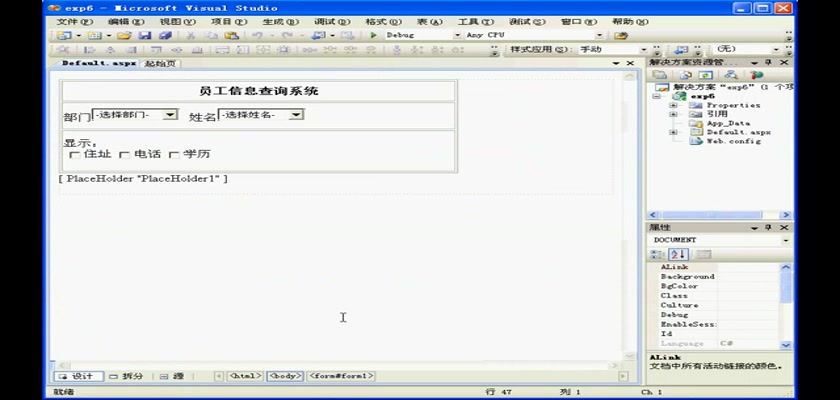
Task: Toggle the 学历 checkbox
Action: (174, 155)
